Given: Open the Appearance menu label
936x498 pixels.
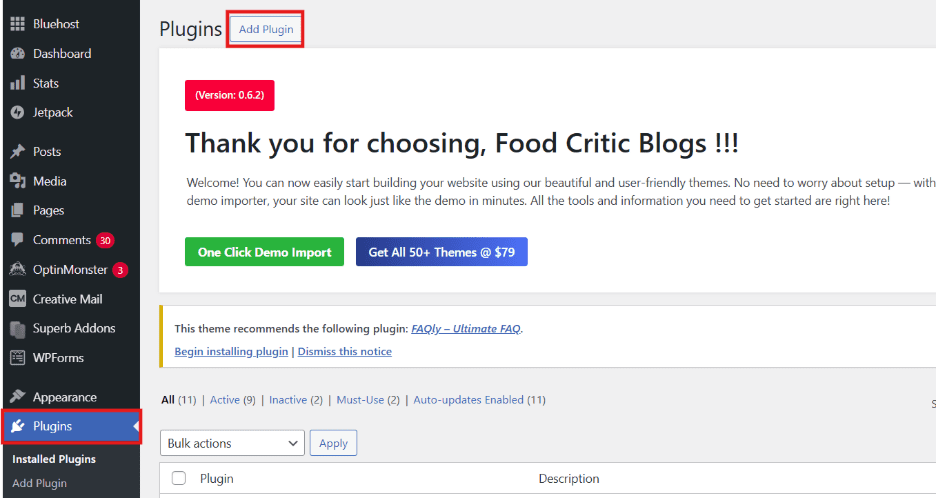Looking at the screenshot, I should click(x=64, y=397).
